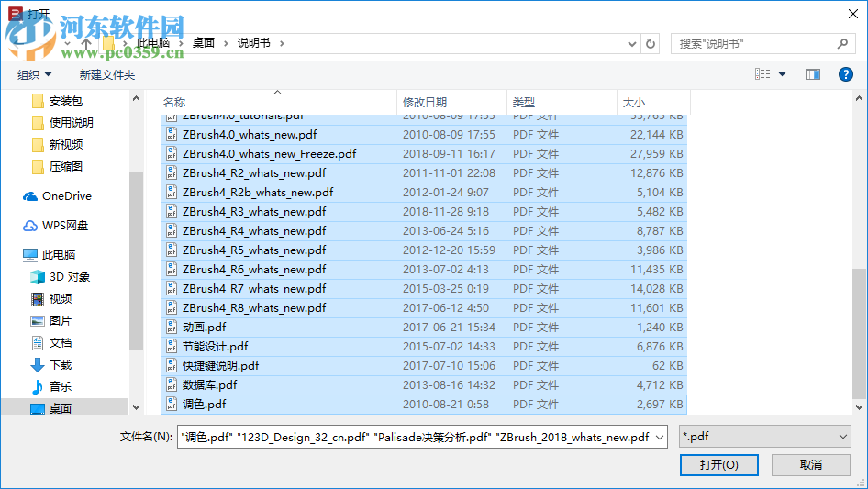Screen dimensions: 868x489
Task: Click the 62 KB size cell
Action: [667, 366]
